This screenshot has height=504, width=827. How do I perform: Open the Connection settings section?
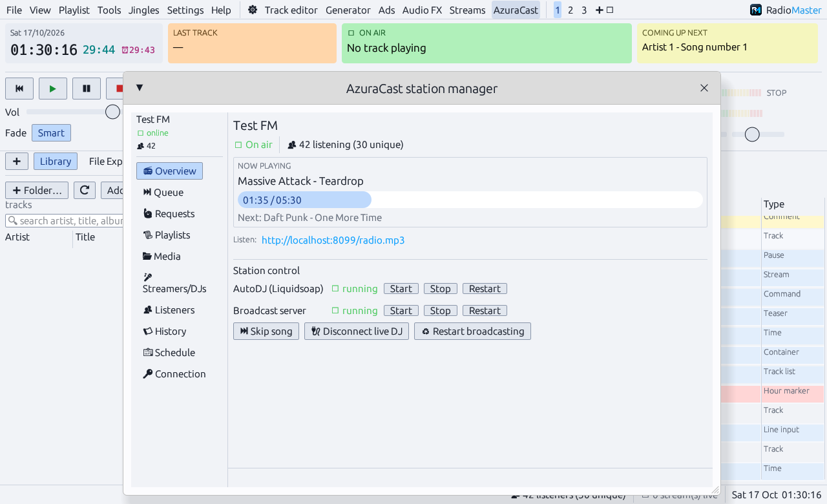coord(174,374)
